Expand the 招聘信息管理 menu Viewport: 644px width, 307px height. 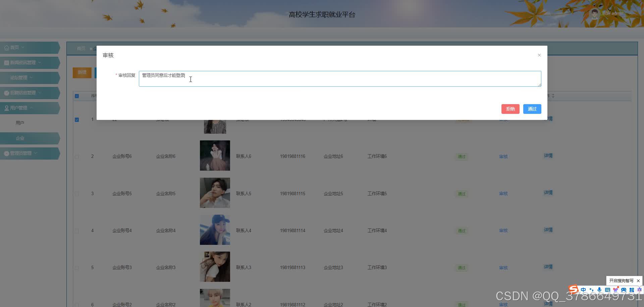point(30,93)
